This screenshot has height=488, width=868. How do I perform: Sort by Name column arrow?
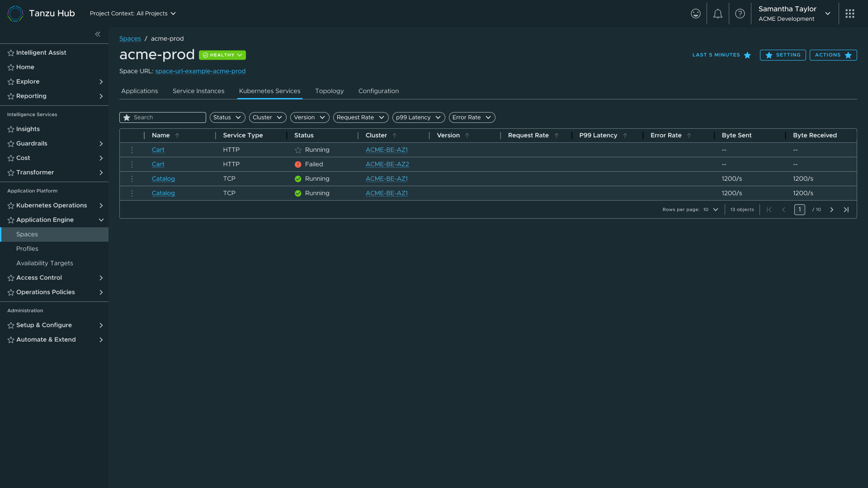[x=177, y=136]
